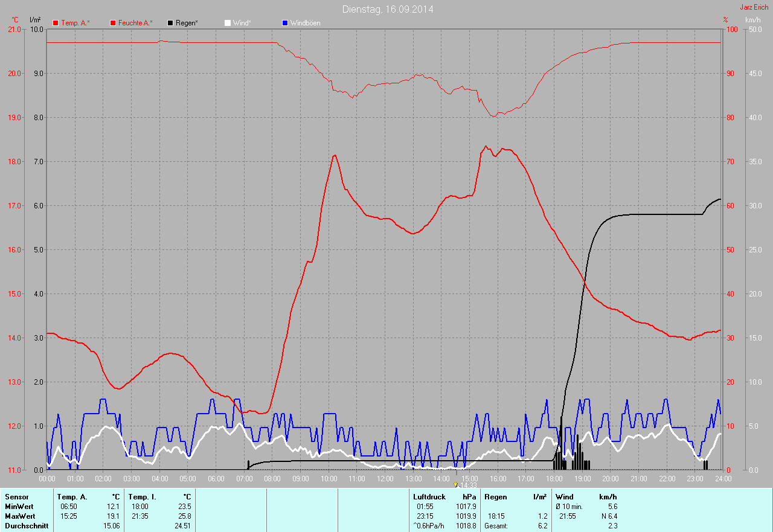Viewport: 773px width, 532px height.
Task: Click the chart title 'Dienstag, 16.09.2014'
Action: pyautogui.click(x=388, y=9)
